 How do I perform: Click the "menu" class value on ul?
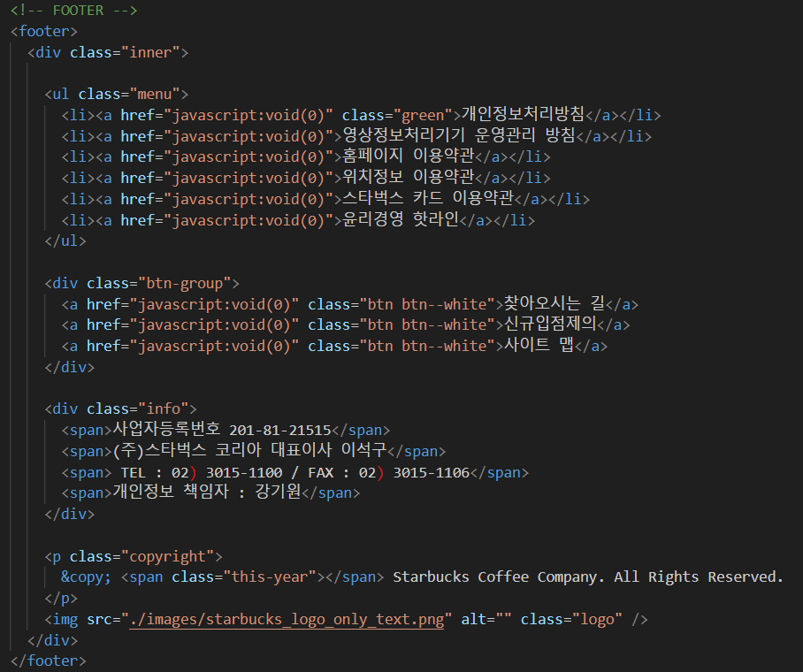154,95
